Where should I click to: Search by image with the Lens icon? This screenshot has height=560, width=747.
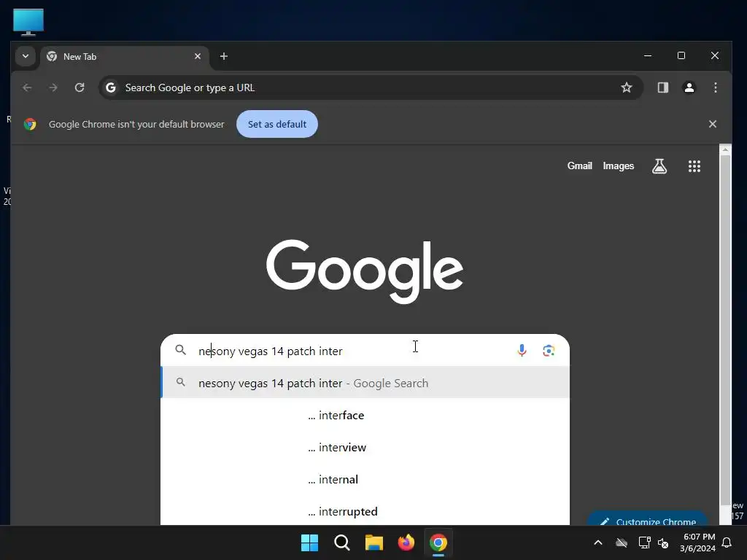tap(549, 351)
